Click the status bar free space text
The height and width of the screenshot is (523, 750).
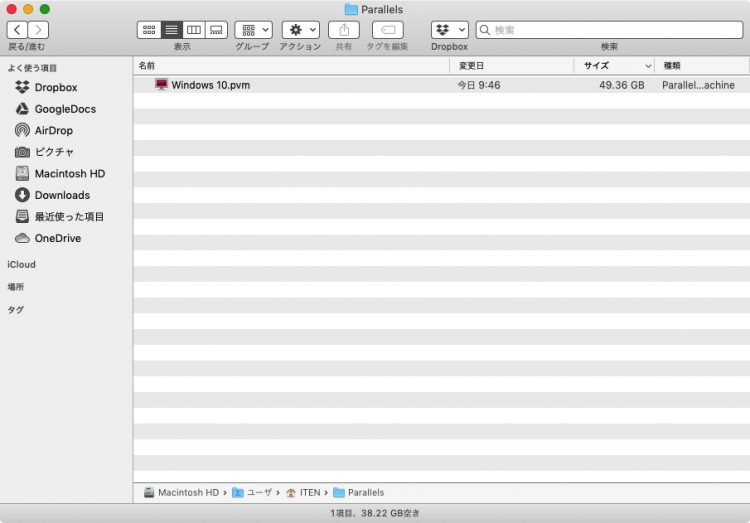[375, 513]
